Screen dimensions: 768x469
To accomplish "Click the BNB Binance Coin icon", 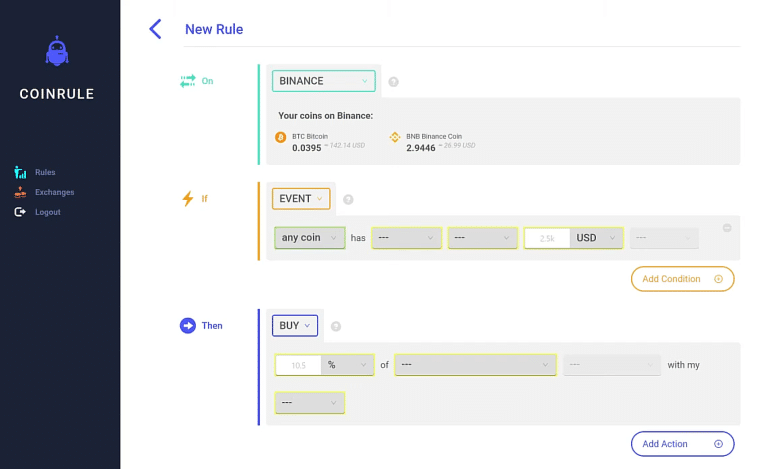I will click(x=394, y=137).
